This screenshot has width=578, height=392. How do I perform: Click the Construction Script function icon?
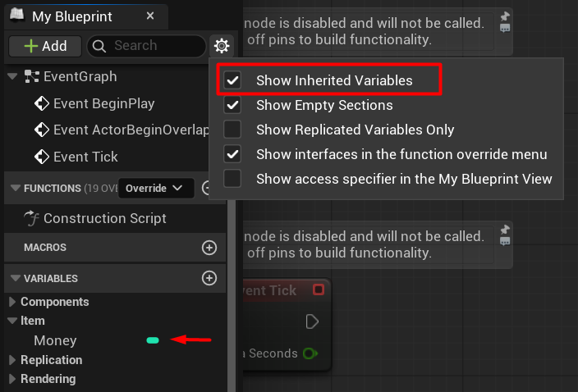[x=32, y=218]
